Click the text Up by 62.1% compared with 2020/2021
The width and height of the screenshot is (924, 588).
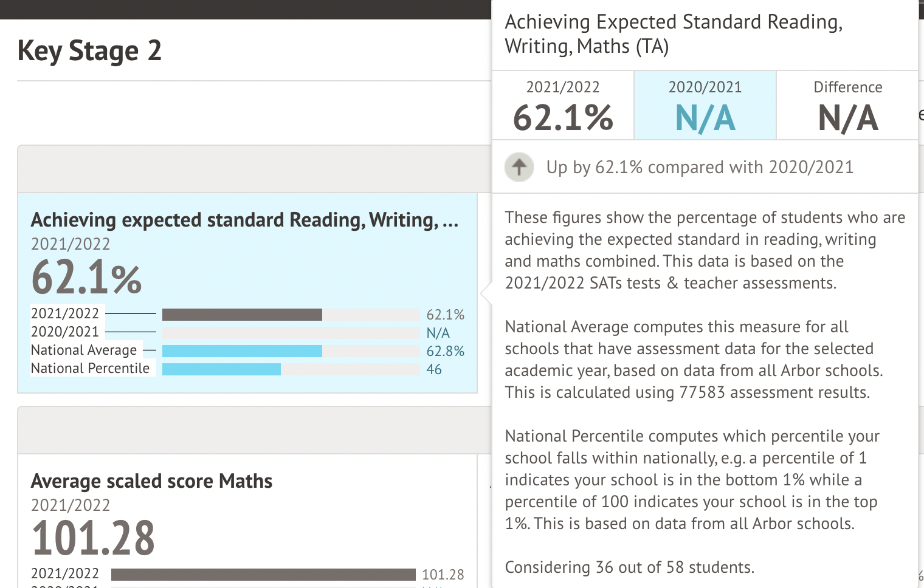click(x=700, y=167)
